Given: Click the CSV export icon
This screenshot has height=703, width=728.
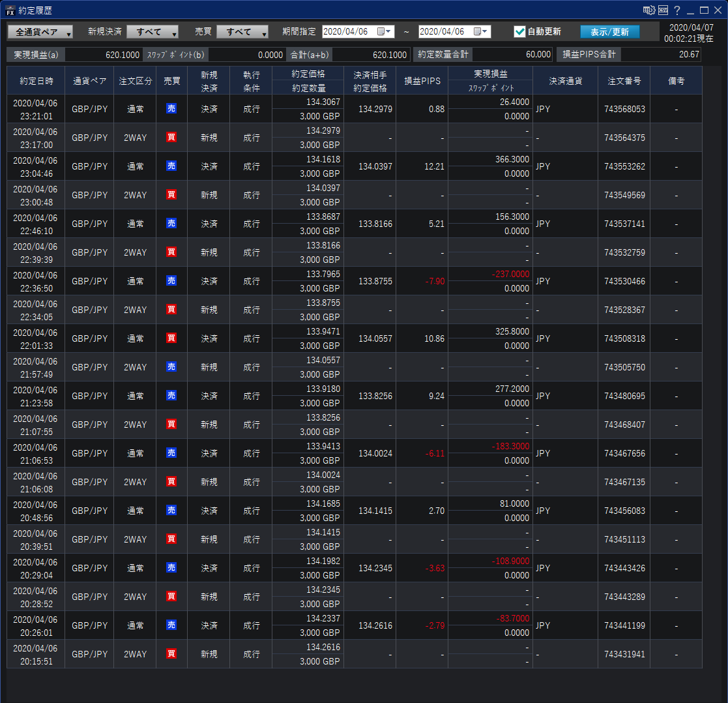Looking at the screenshot, I should coord(663,10).
